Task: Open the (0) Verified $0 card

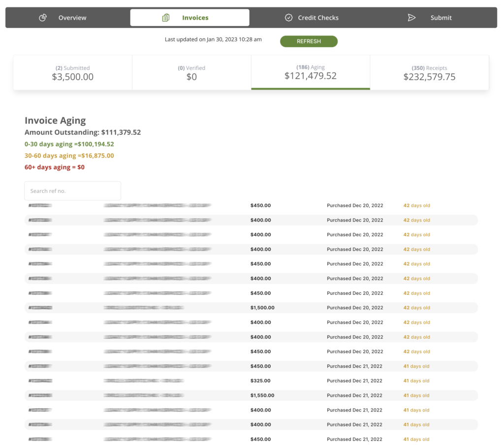Action: coord(191,73)
